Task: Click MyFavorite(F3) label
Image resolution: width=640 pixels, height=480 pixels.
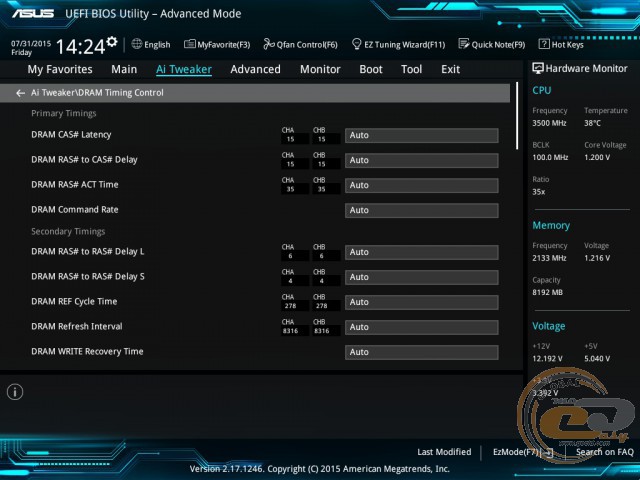Action: (x=224, y=44)
